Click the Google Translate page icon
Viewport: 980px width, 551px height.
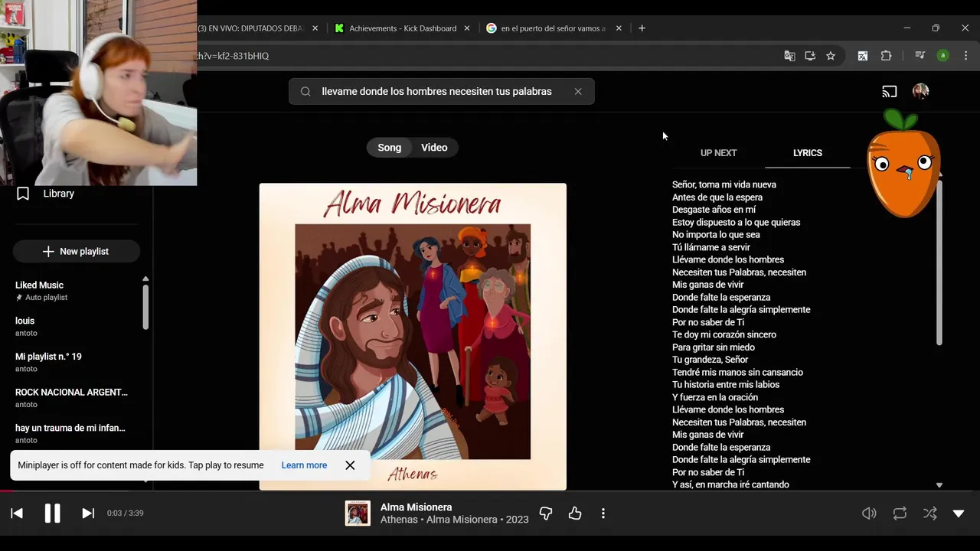pyautogui.click(x=789, y=56)
